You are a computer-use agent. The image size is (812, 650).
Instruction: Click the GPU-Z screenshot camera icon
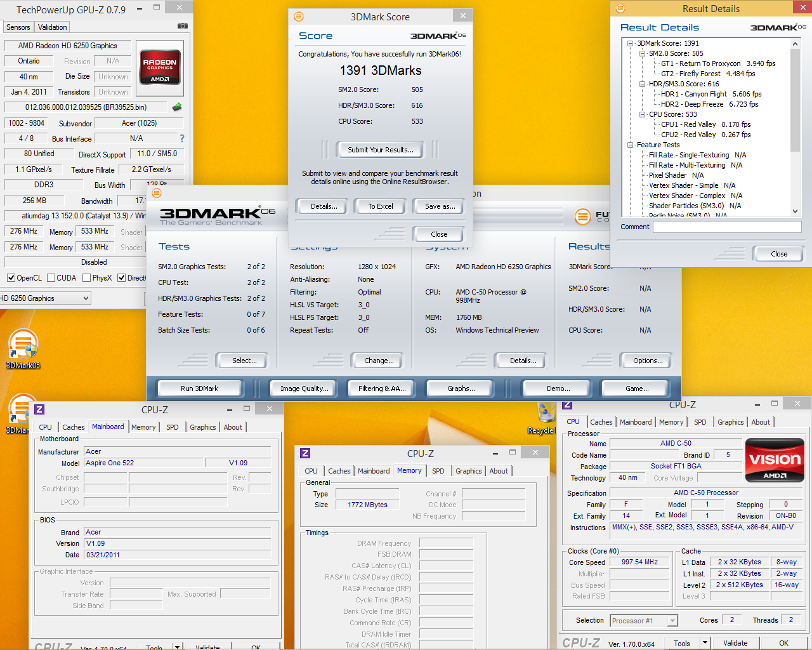[183, 26]
